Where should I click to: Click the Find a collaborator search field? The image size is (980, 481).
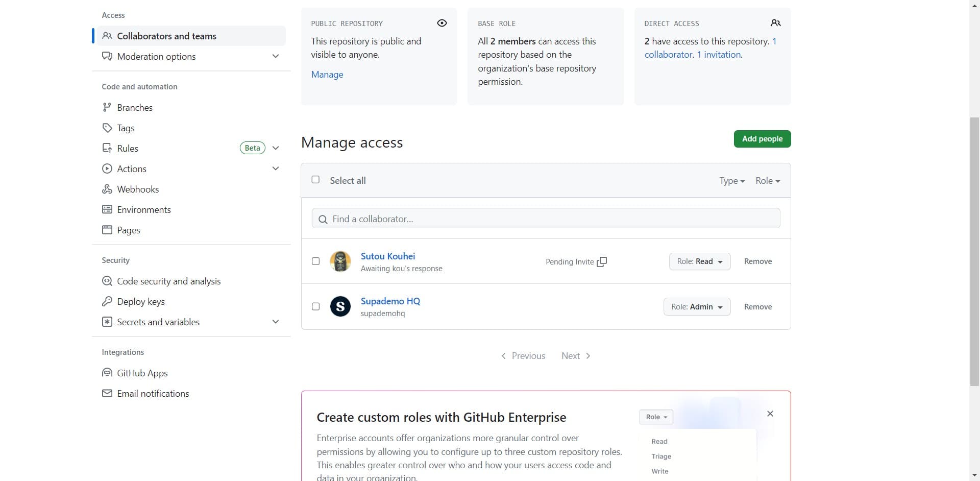coord(546,219)
